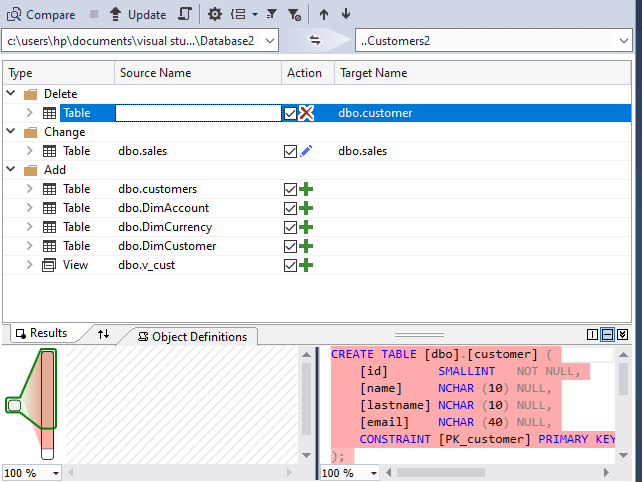Expand the dbo.v_cust view row
The image size is (642, 482).
tap(29, 265)
